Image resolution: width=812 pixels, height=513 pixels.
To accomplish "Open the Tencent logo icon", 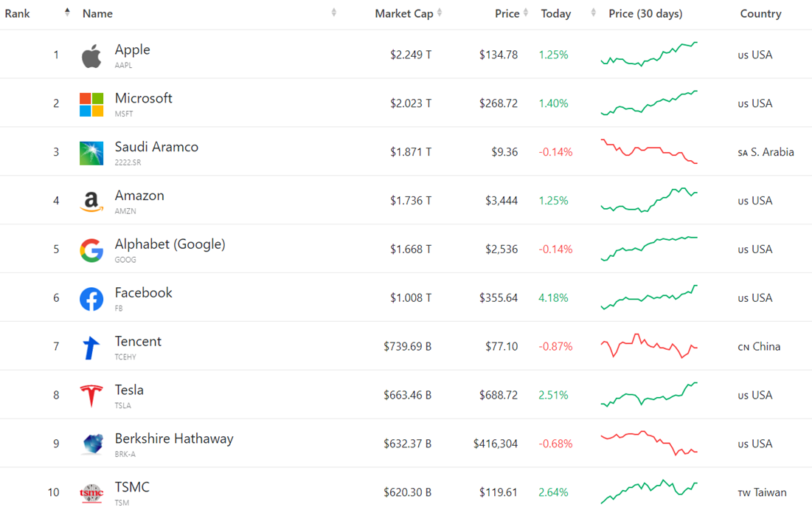I will click(x=91, y=348).
